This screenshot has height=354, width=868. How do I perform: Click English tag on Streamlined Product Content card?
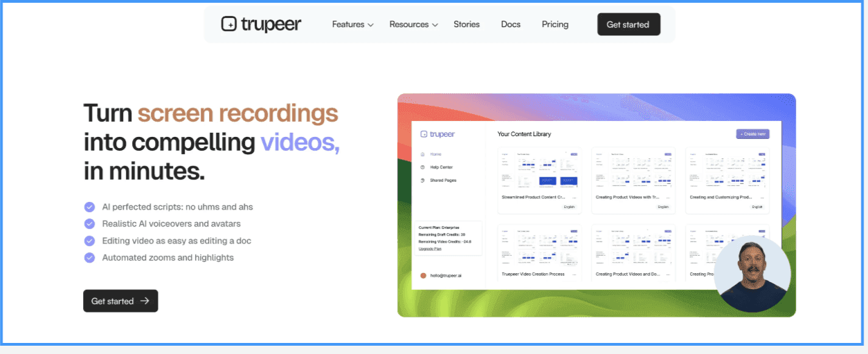coord(569,207)
